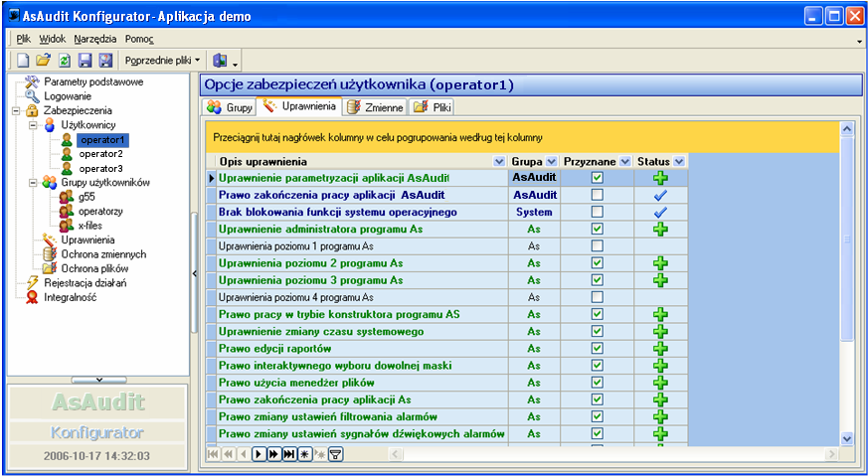Open the Narzędzia menu

tap(95, 39)
